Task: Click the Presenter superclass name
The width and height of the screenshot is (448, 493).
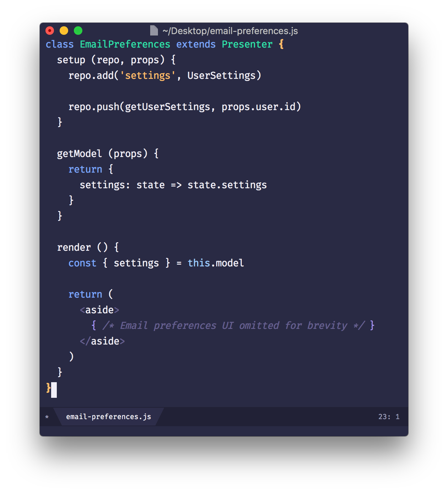Action: pos(247,44)
